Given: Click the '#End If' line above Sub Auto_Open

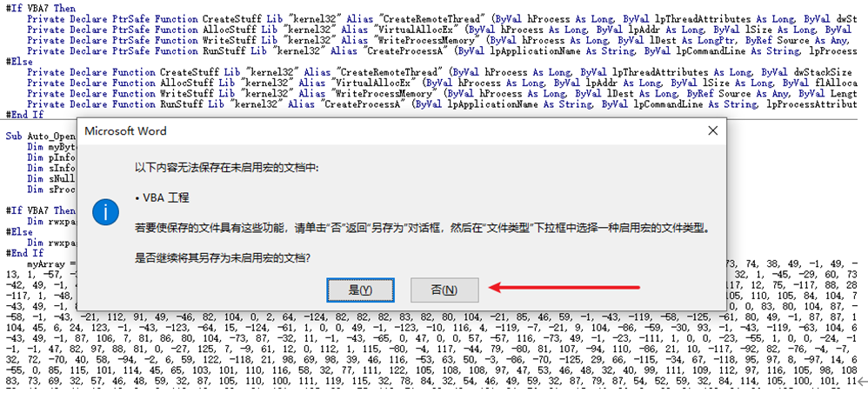Looking at the screenshot, I should tap(24, 115).
